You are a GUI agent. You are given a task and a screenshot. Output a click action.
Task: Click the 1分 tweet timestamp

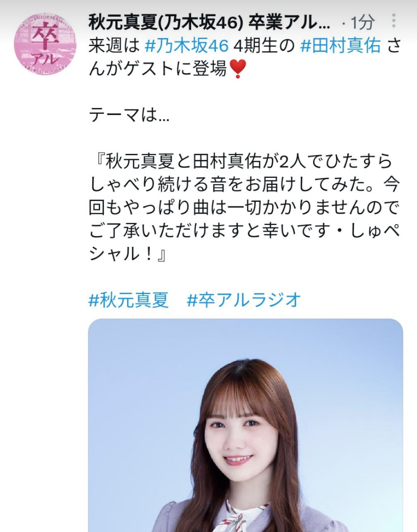(362, 22)
